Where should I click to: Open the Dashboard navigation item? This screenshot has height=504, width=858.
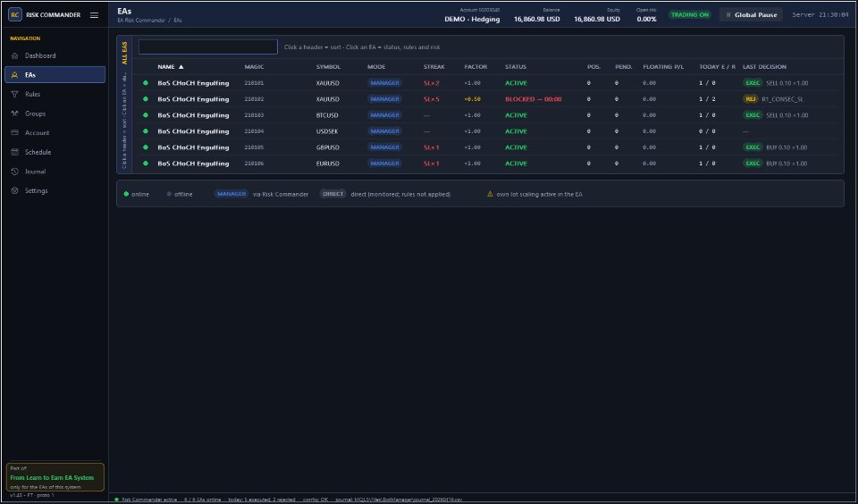coord(55,55)
